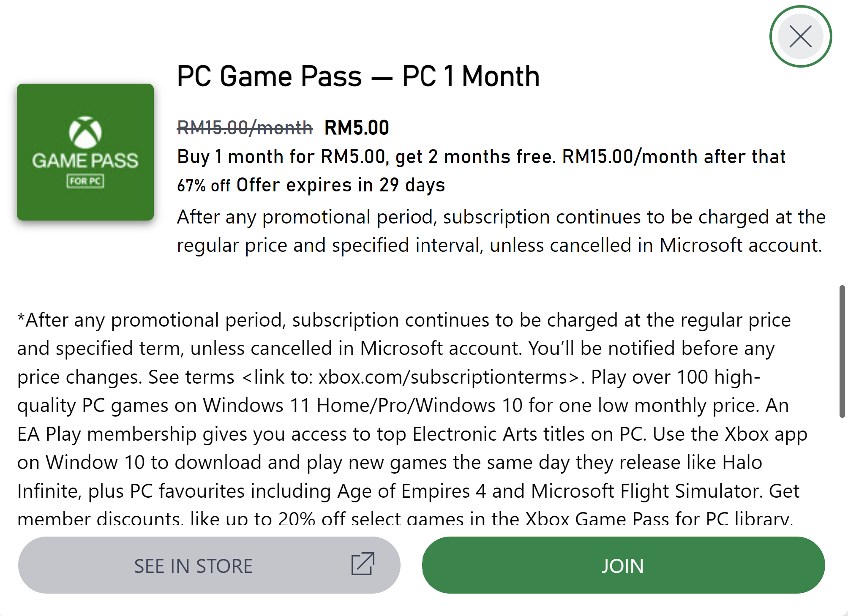Select the PC Game Pass — PC 1 Month title
The width and height of the screenshot is (848, 616).
click(358, 76)
